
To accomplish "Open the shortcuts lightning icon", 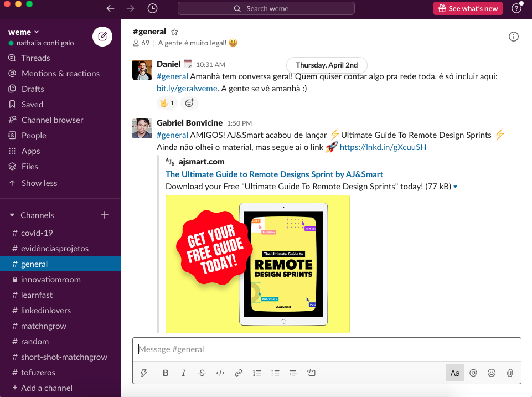I will [x=144, y=373].
